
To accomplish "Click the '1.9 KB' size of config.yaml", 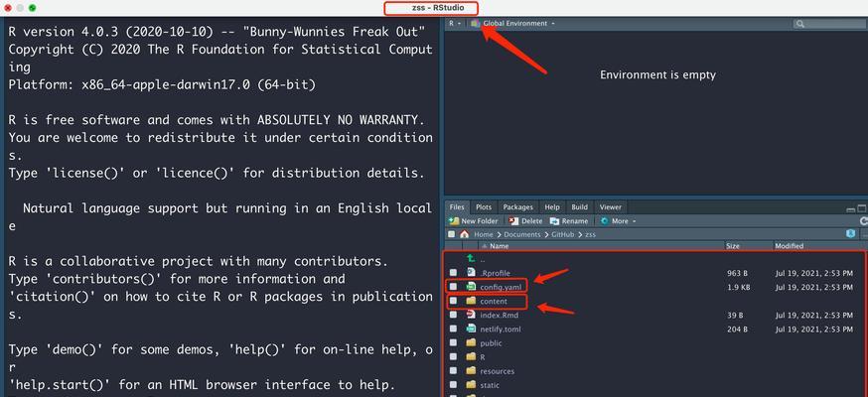I will point(739,288).
